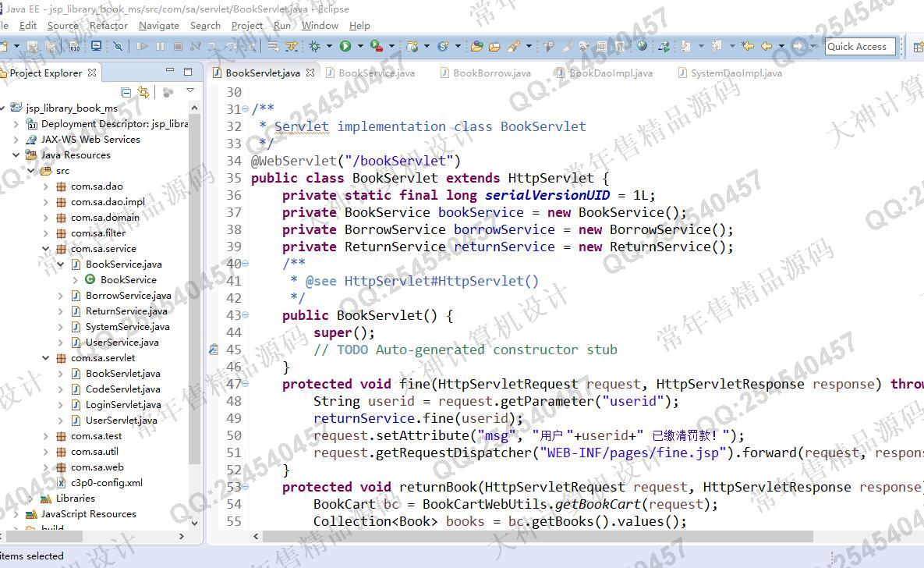This screenshot has width=924, height=568.
Task: Click the Terminate stop icon
Action: [178, 46]
